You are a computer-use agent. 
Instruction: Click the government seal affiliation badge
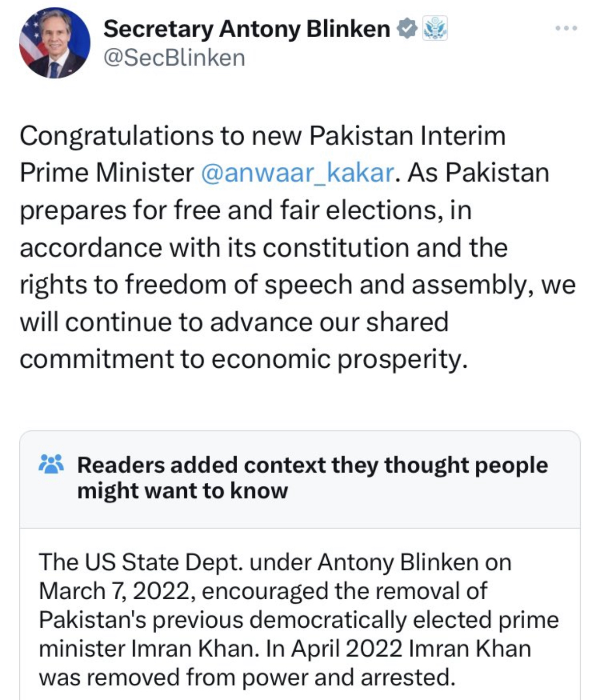coord(435,28)
